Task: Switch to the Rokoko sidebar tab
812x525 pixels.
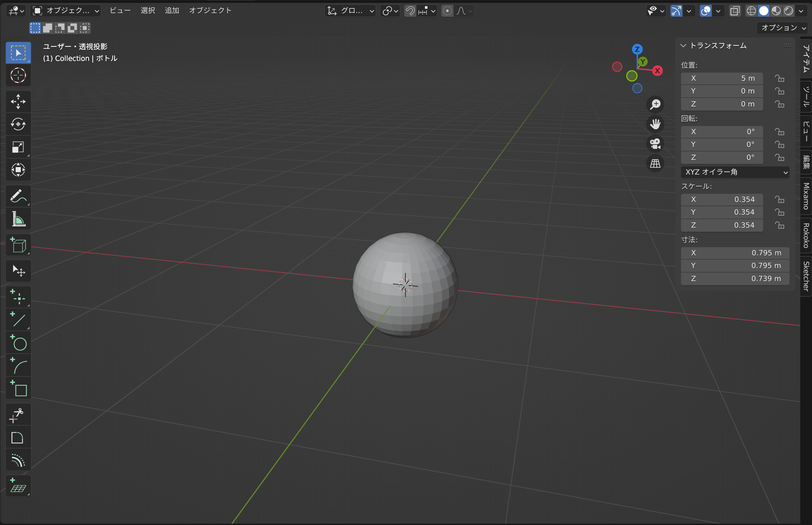Action: pyautogui.click(x=806, y=235)
